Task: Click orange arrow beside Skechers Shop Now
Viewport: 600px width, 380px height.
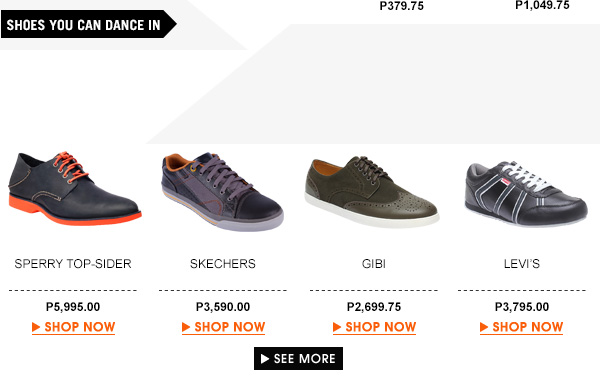Action: [186, 327]
